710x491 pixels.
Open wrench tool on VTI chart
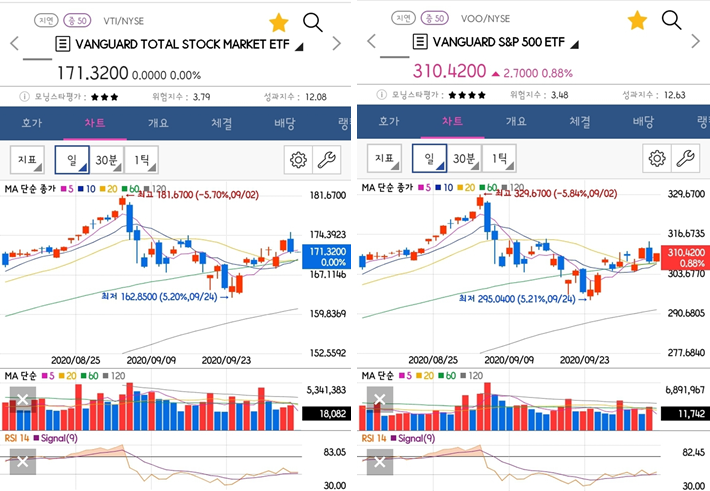326,160
